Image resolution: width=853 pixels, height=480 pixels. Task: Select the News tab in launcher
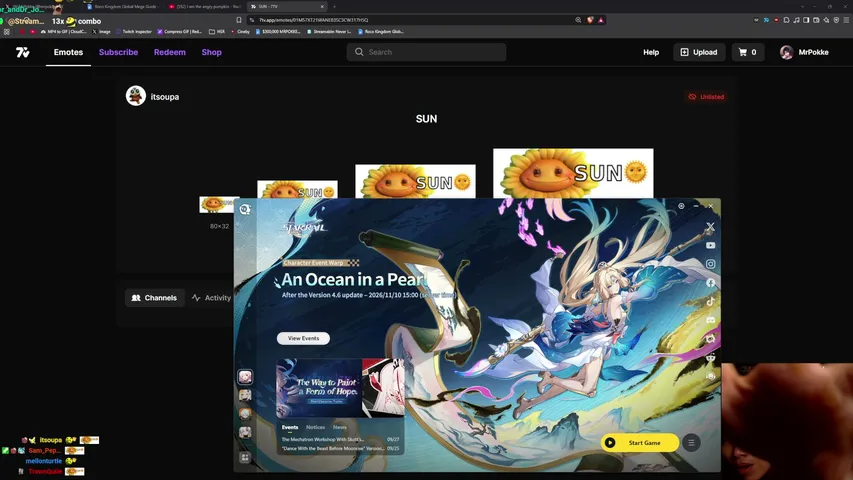pyautogui.click(x=339, y=427)
